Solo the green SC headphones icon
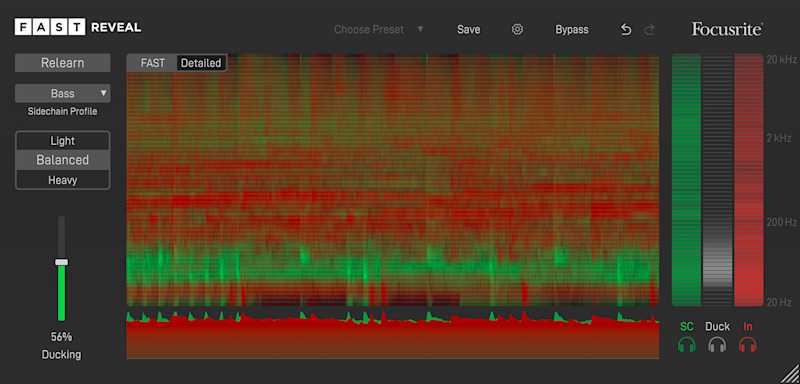This screenshot has height=384, width=800. point(687,345)
